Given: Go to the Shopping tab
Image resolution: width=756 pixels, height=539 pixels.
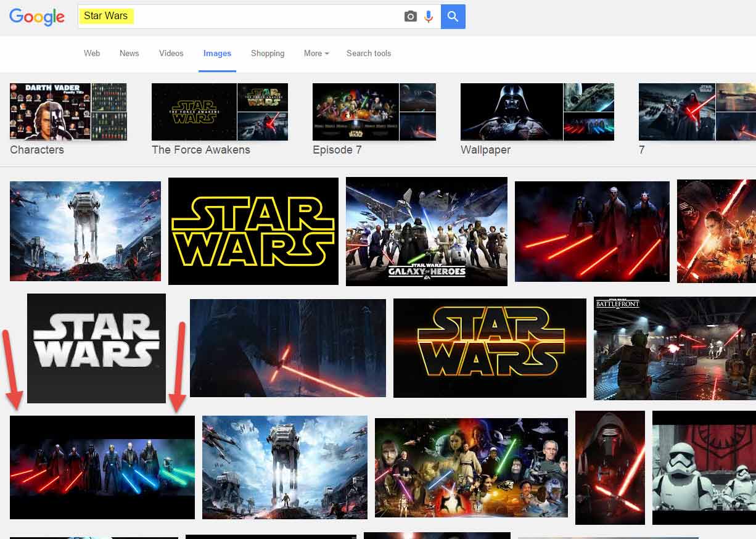Looking at the screenshot, I should tap(268, 54).
